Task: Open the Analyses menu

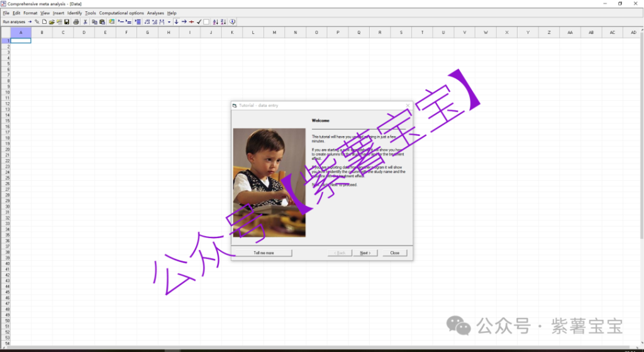Action: (x=155, y=13)
